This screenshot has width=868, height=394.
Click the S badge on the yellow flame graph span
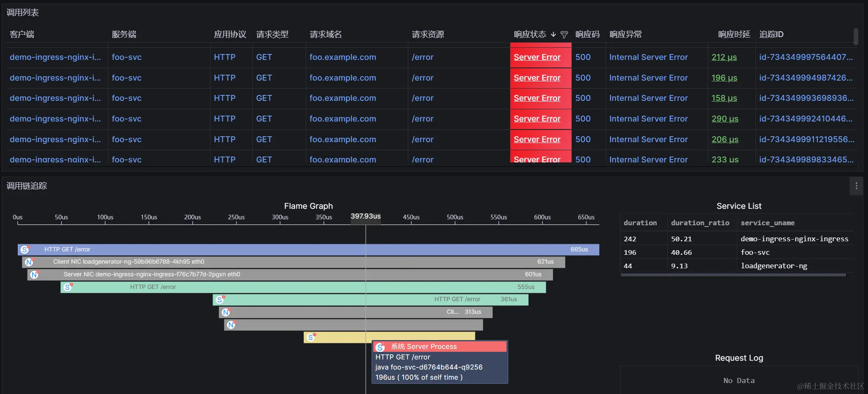click(x=311, y=337)
